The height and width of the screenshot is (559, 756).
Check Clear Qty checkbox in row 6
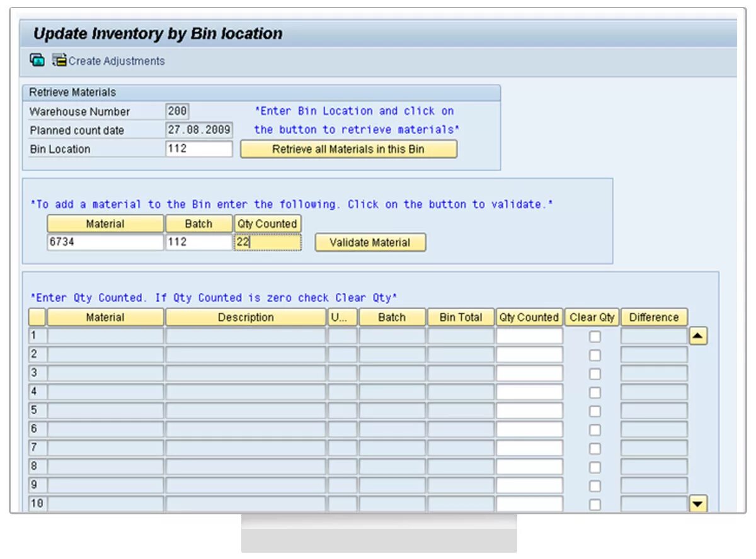coord(595,430)
